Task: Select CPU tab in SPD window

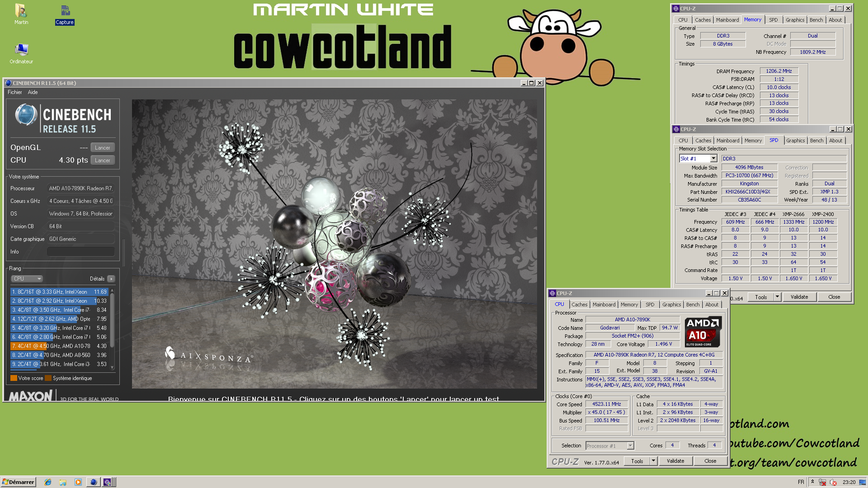Action: pos(683,141)
